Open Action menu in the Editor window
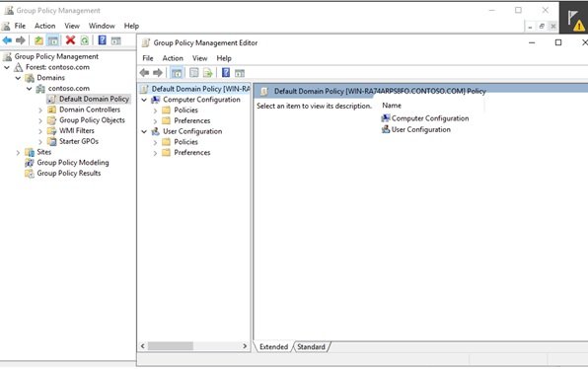This screenshot has width=588, height=369. 173,58
